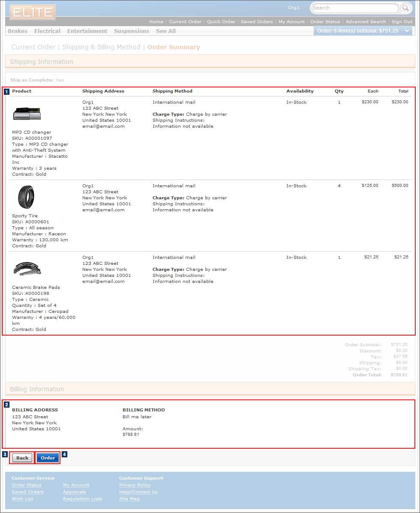Expand the order subtotal dropdown arrow

[x=406, y=30]
